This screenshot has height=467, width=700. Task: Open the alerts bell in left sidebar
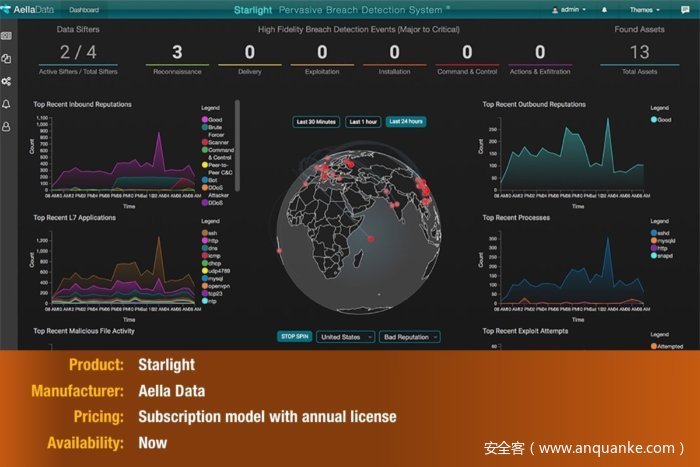pyautogui.click(x=7, y=104)
